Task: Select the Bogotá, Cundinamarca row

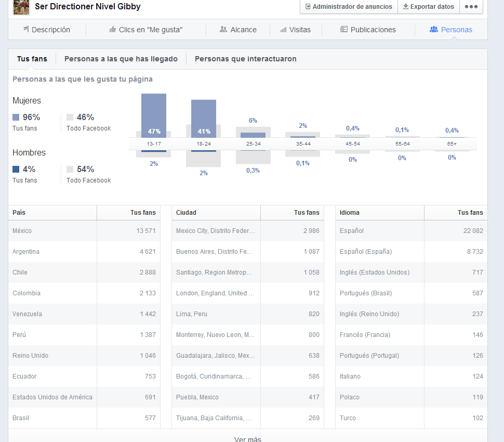Action: coord(248,376)
